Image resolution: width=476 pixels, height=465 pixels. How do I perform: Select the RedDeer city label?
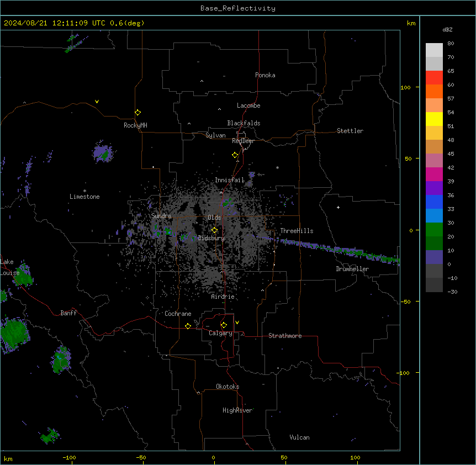243,141
